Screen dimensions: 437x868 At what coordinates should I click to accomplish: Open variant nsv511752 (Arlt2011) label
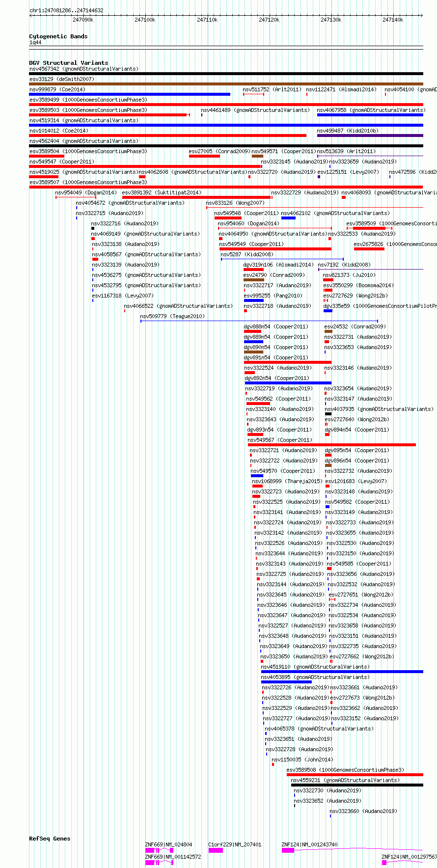[x=272, y=89]
